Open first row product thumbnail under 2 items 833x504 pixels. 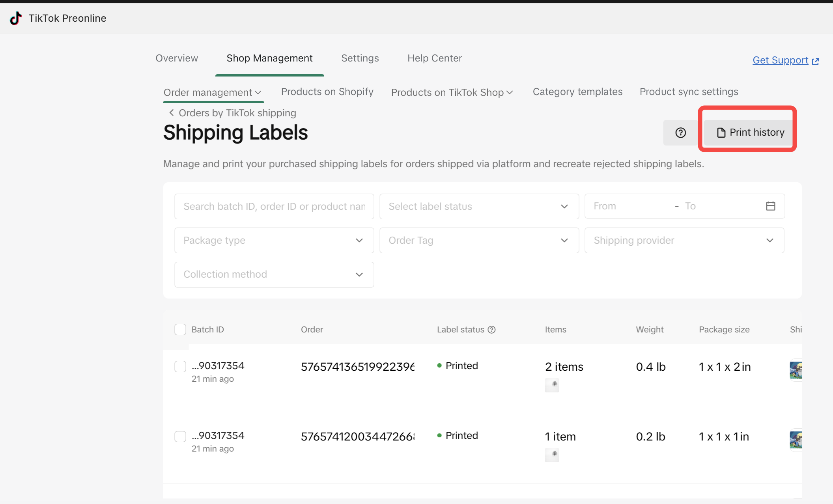pos(552,385)
